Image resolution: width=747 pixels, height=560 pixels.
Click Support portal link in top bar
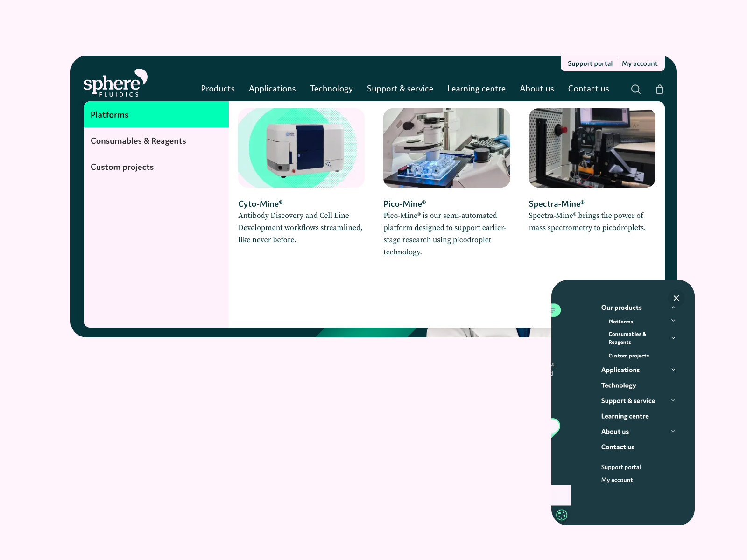click(590, 63)
